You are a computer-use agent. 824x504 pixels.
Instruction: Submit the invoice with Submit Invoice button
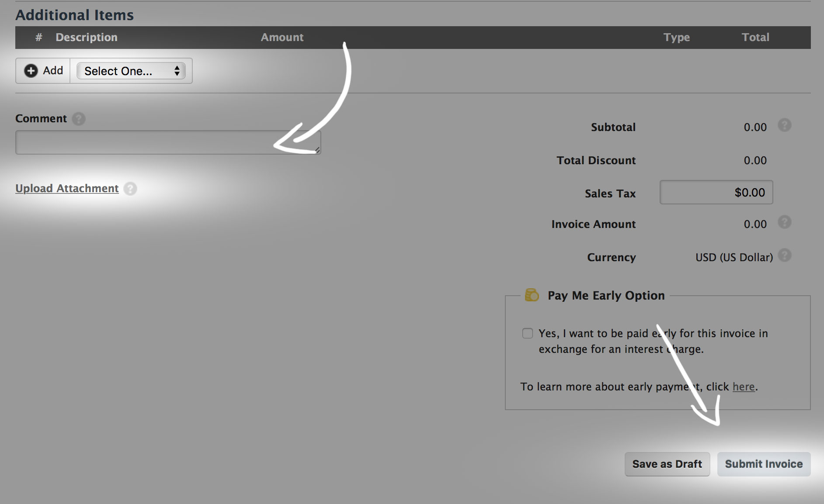point(764,464)
